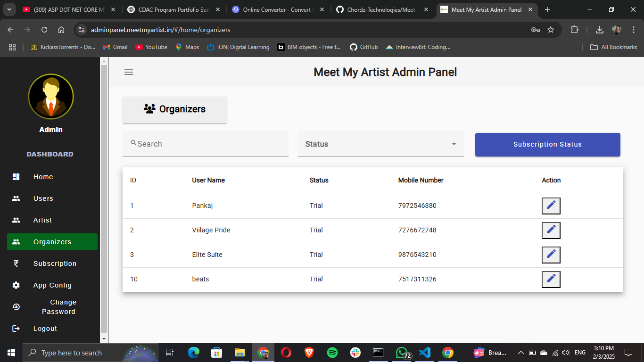Click the edit pencil for Viilage Pride

click(551, 230)
